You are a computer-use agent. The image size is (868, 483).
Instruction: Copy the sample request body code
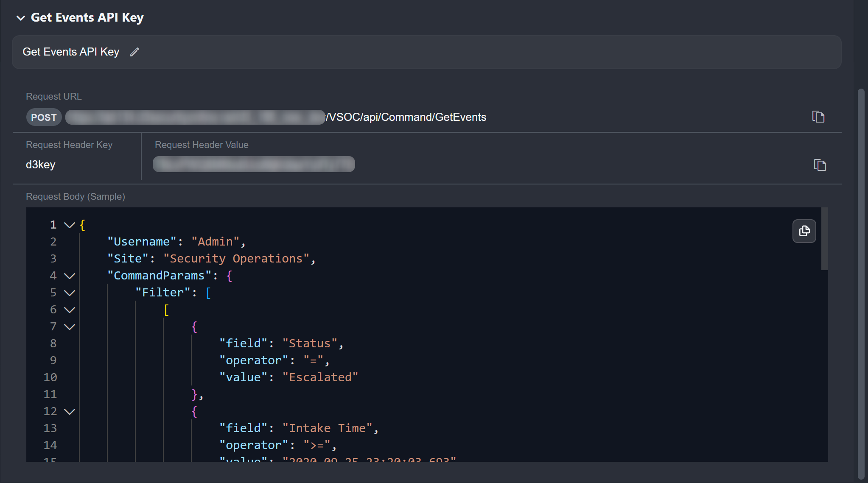pos(804,231)
